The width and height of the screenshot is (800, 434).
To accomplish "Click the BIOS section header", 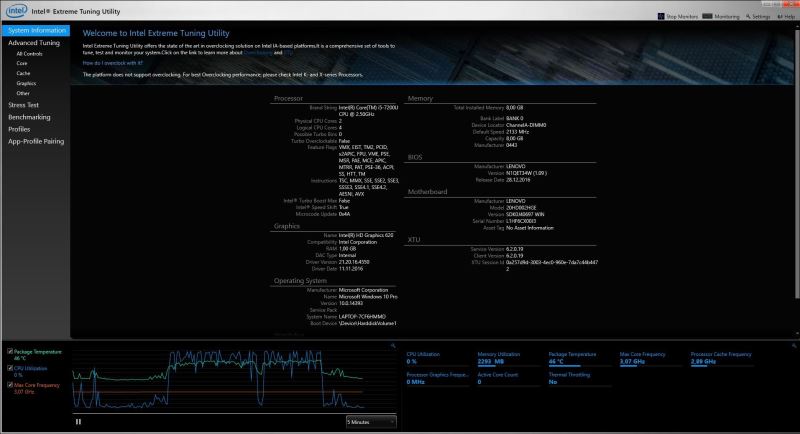I will click(x=415, y=157).
